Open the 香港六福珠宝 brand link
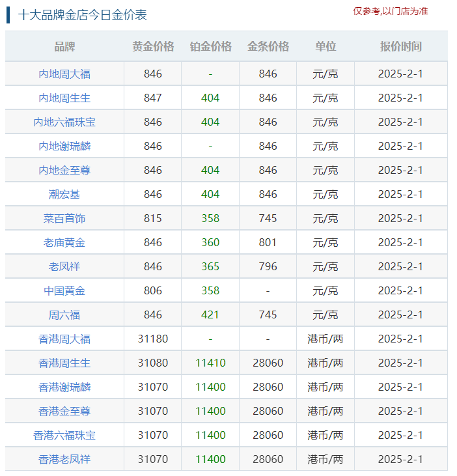This screenshot has height=476, width=457. [64, 435]
